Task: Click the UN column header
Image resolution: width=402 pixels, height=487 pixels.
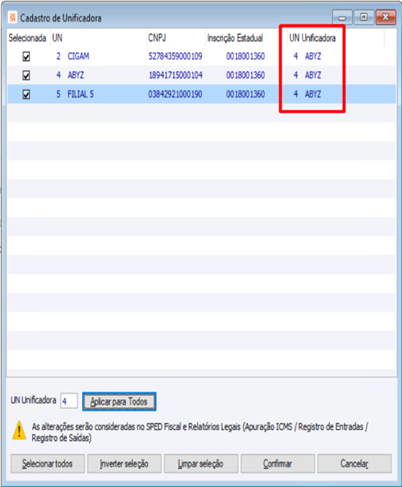Action: (x=57, y=38)
